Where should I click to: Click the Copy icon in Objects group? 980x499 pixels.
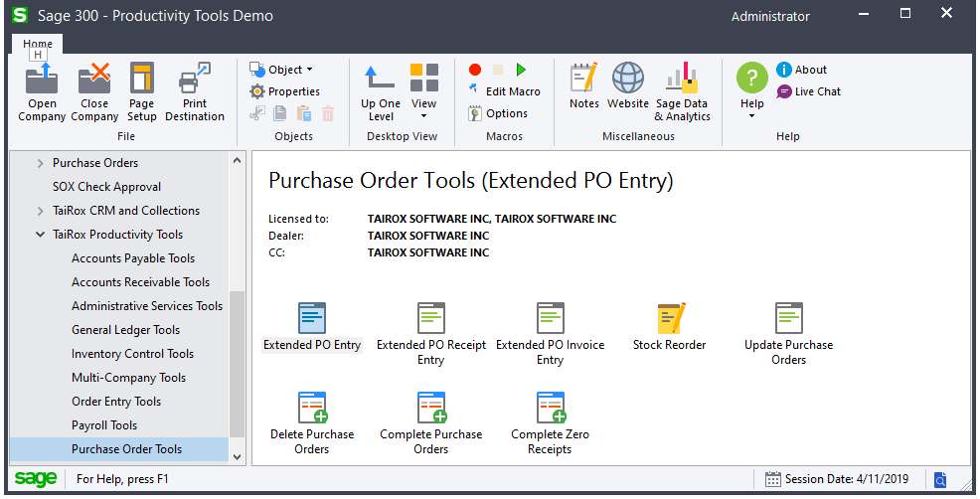280,113
